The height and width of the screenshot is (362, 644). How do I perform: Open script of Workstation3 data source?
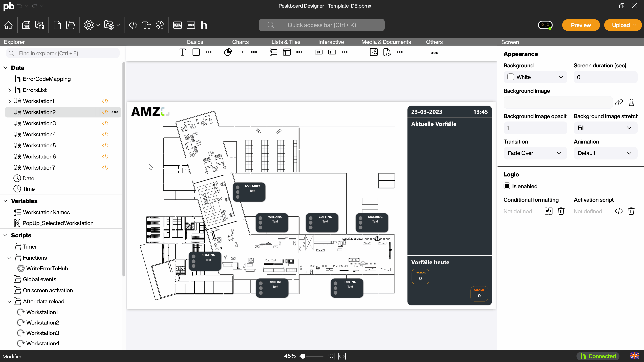tap(105, 123)
